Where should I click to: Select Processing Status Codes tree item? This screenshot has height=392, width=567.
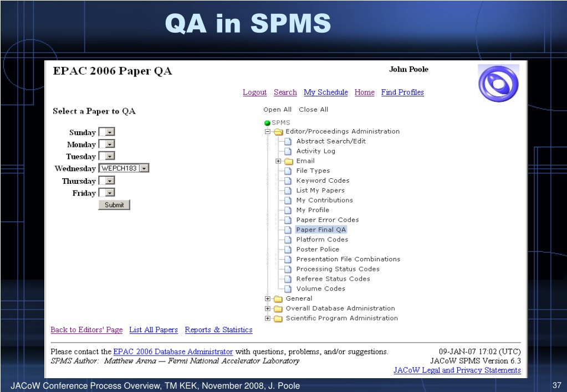point(338,269)
